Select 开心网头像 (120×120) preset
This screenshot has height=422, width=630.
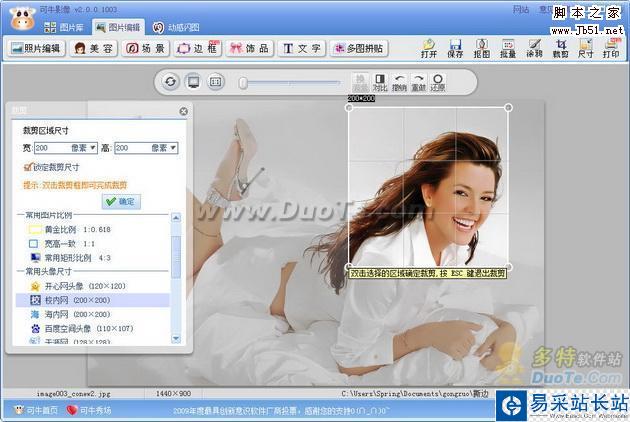point(78,286)
